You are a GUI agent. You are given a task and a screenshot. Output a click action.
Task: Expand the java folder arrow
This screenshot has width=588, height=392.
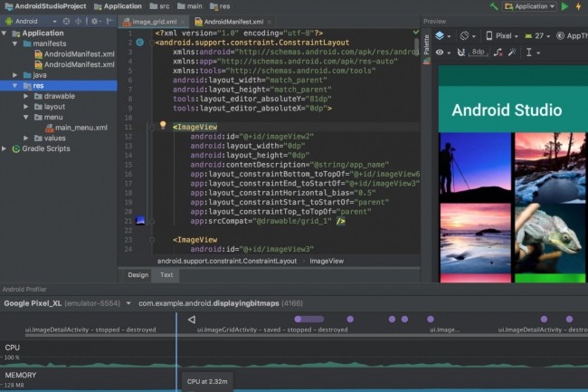tap(15, 75)
